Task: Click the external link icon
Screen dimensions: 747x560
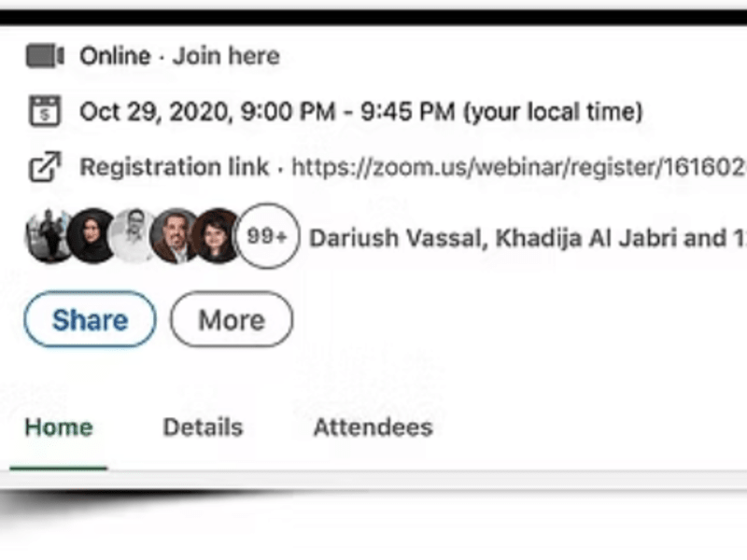Action: pyautogui.click(x=45, y=167)
